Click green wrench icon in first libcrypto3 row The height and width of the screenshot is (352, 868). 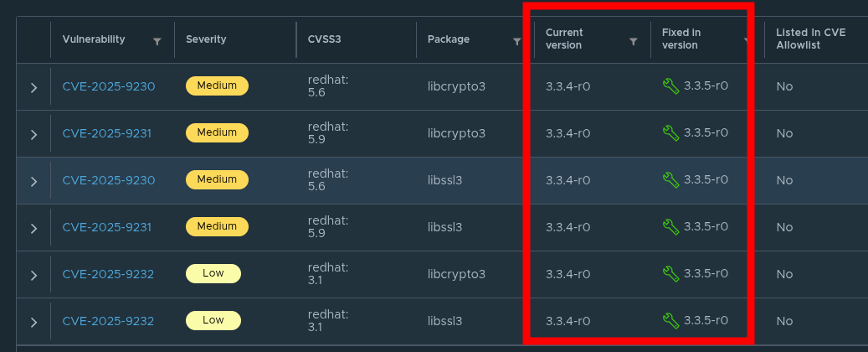click(x=671, y=86)
